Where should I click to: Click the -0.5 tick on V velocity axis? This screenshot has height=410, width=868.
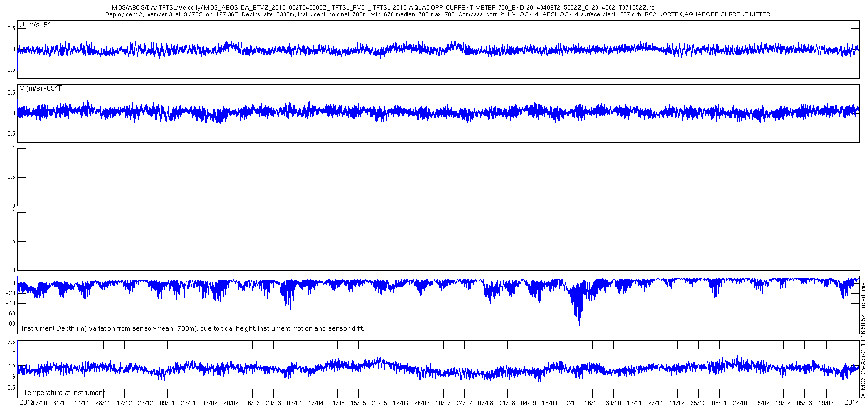(x=10, y=134)
